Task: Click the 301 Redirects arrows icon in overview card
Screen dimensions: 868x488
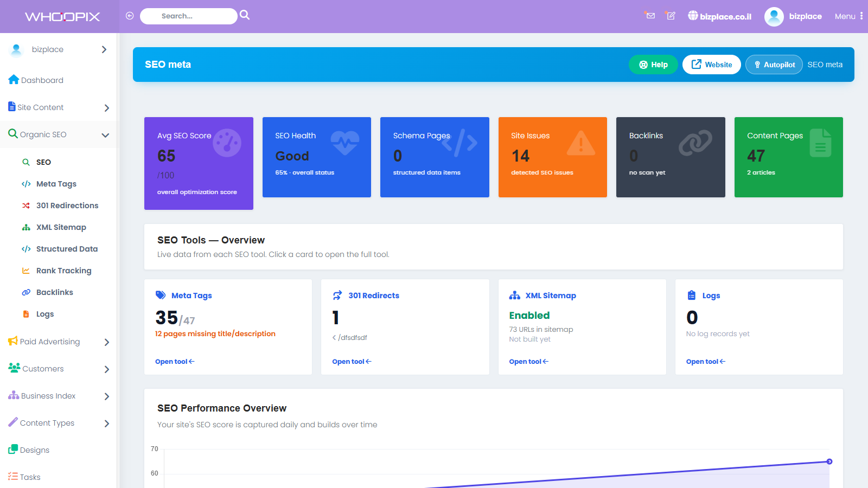Action: 337,295
